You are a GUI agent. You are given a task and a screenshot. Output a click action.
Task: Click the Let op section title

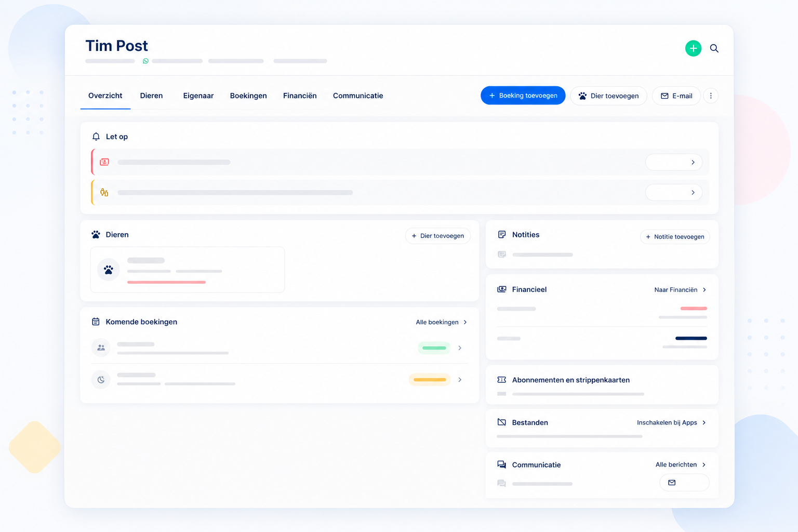tap(117, 137)
